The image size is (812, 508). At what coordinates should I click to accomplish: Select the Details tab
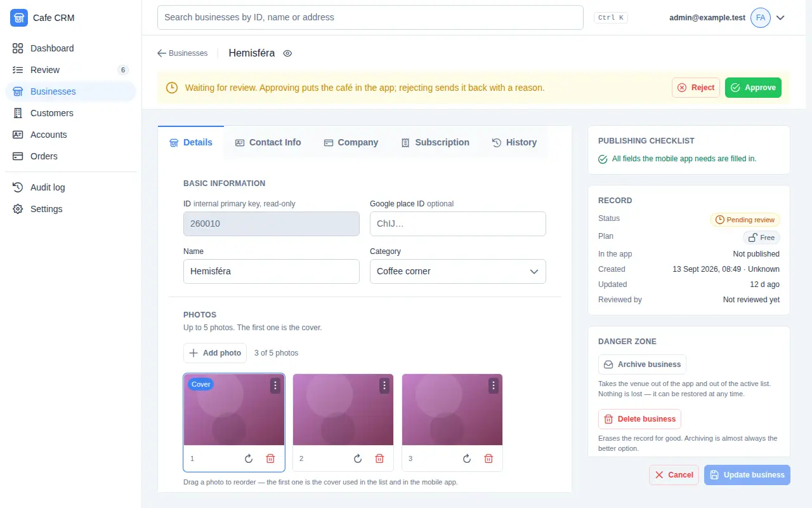pos(191,142)
